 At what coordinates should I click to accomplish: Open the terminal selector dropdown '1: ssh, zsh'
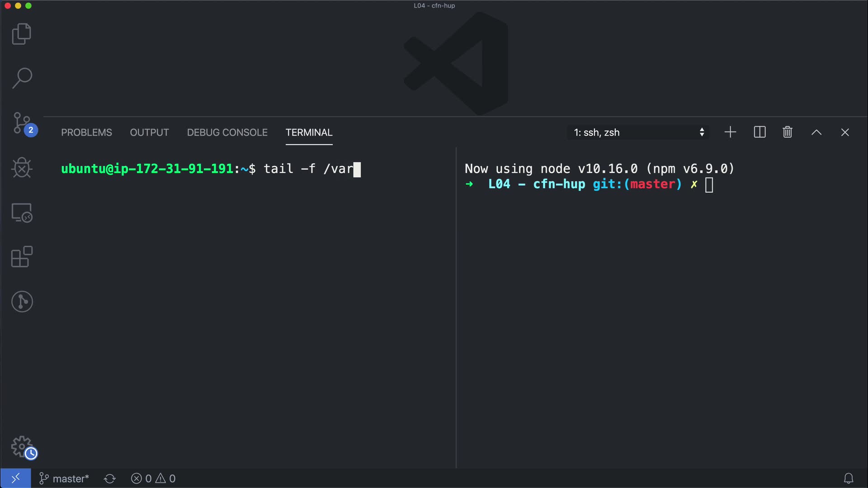[638, 132]
